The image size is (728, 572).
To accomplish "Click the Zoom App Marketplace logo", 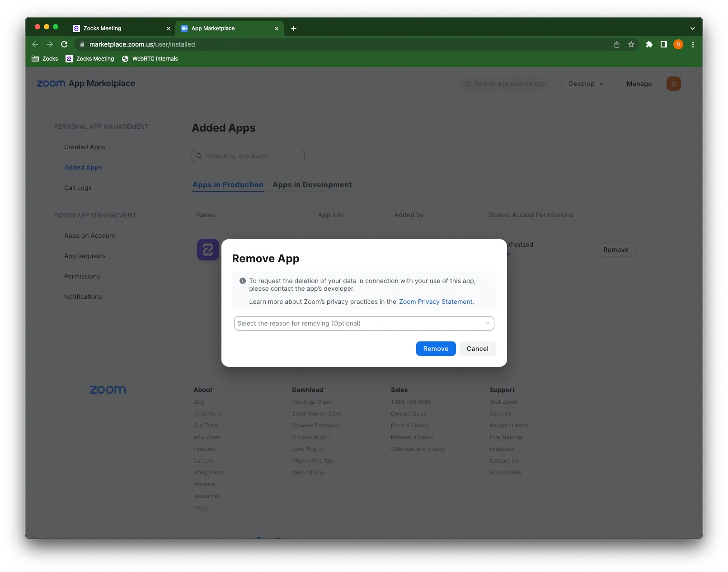I will pyautogui.click(x=86, y=84).
